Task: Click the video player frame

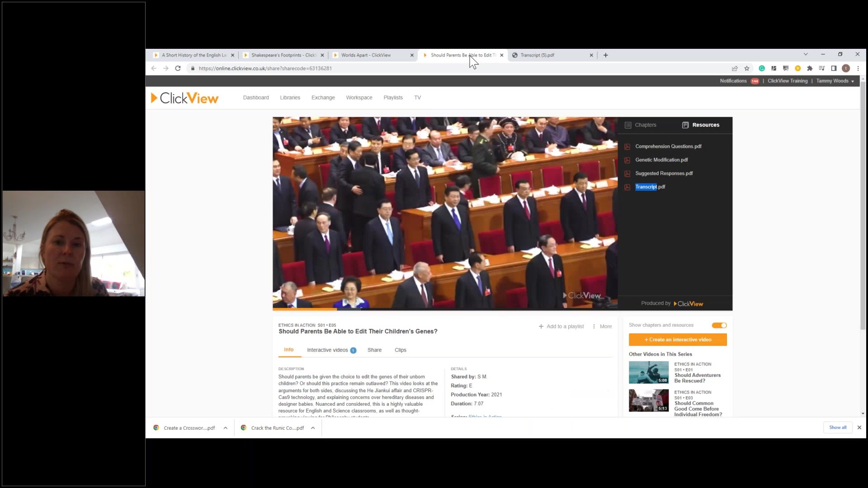Action: pyautogui.click(x=445, y=212)
